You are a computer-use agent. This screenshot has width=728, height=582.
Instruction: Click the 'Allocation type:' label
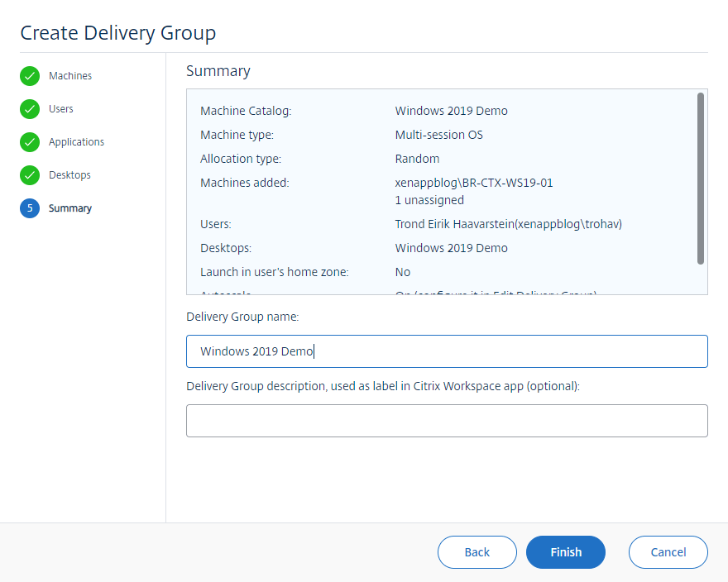pyautogui.click(x=241, y=159)
